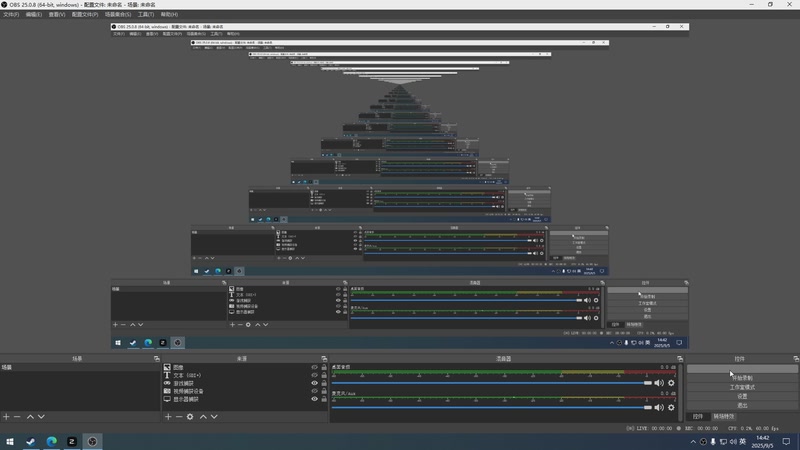Move the selected source up in the list

pos(203,417)
